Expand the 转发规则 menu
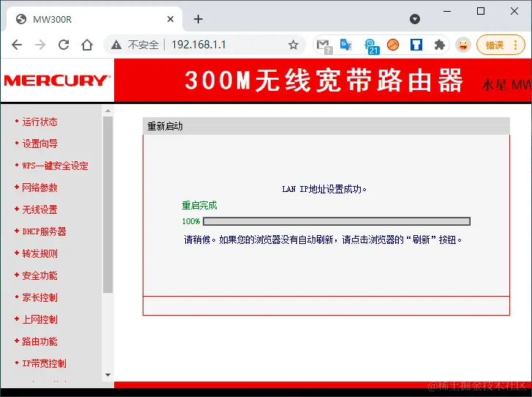Screen dimensions: 532x397 [x=40, y=253]
